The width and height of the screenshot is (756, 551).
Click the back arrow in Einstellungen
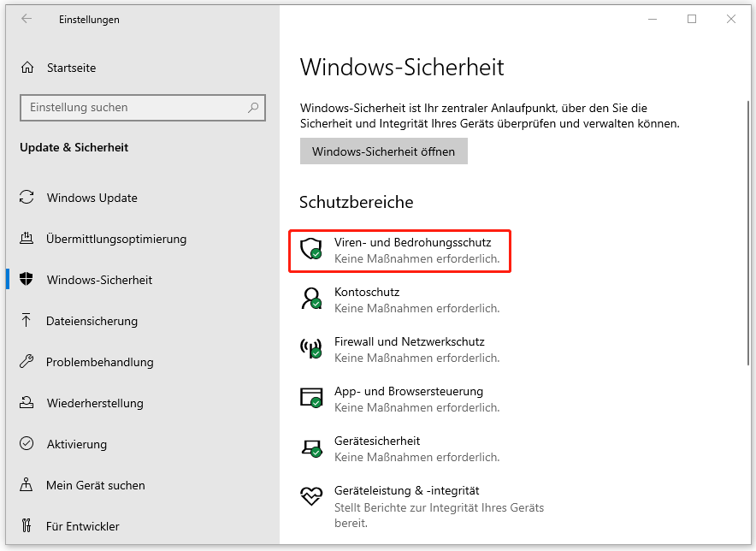(x=27, y=19)
